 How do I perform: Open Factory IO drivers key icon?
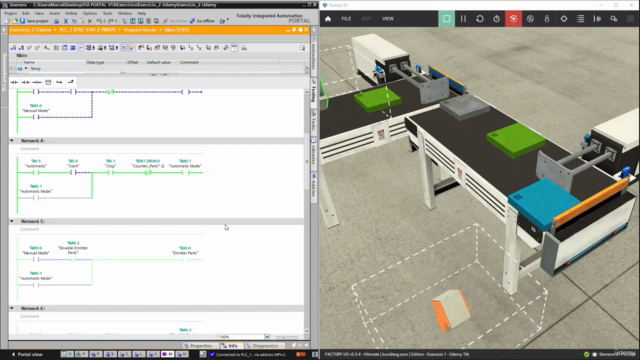(614, 19)
